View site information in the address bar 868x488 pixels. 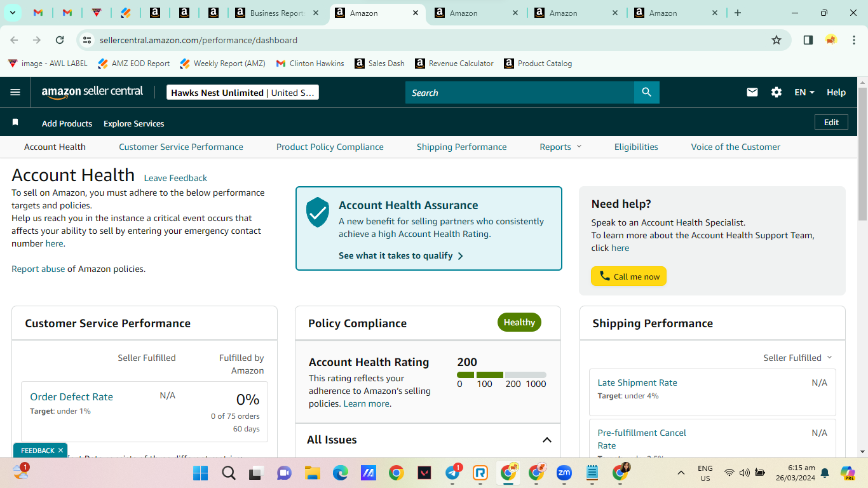87,40
